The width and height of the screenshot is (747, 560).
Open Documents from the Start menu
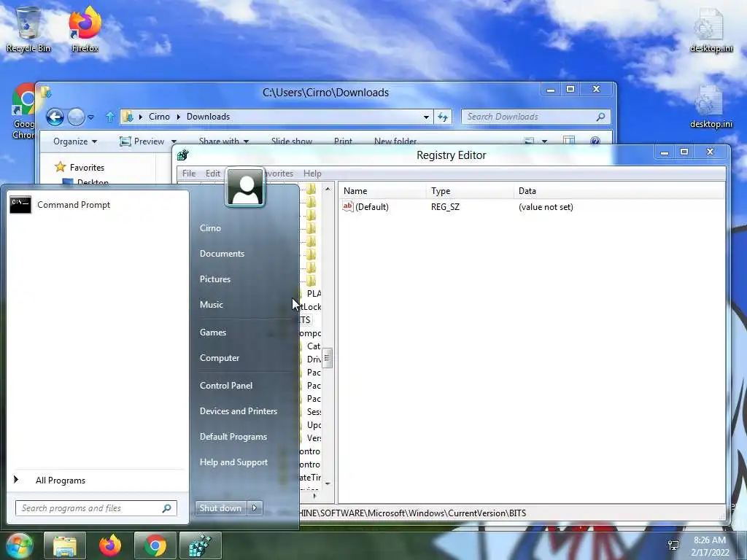pyautogui.click(x=222, y=254)
